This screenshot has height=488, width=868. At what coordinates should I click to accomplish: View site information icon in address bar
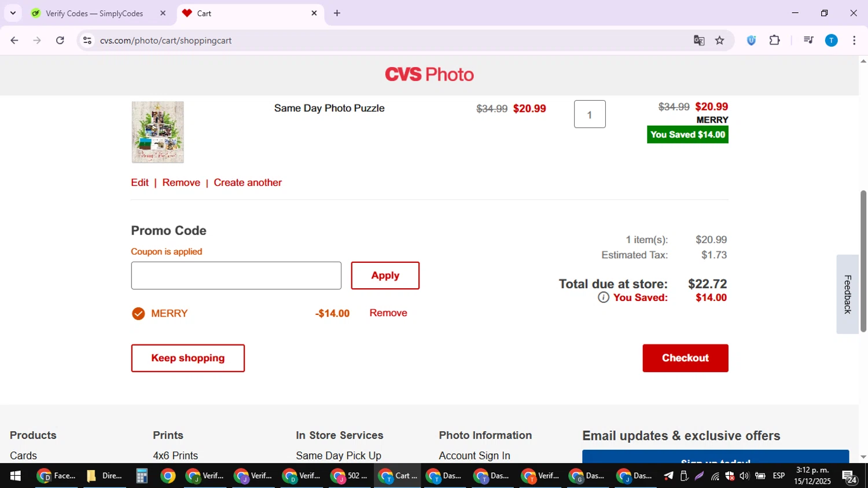point(87,41)
